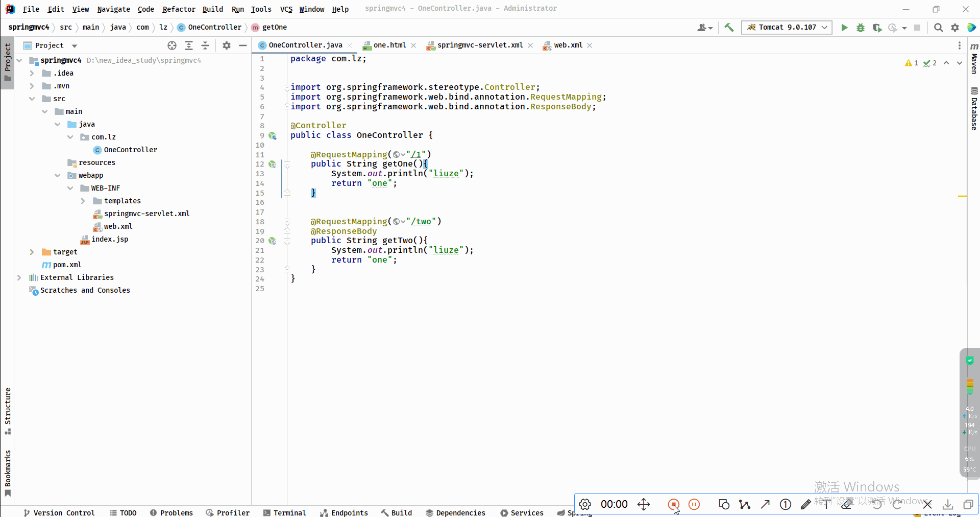Open the Refactor menu
Image resolution: width=980 pixels, height=517 pixels.
coord(179,9)
